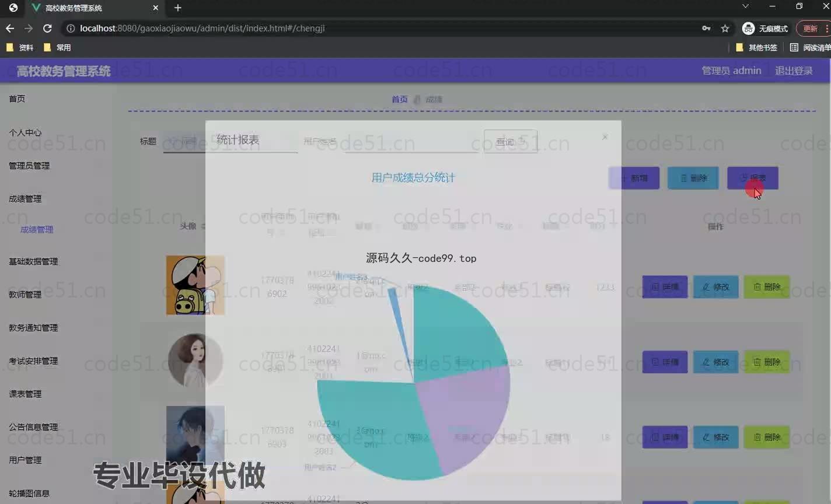Click 修改 for the short-haired girl avatar row

click(x=715, y=362)
